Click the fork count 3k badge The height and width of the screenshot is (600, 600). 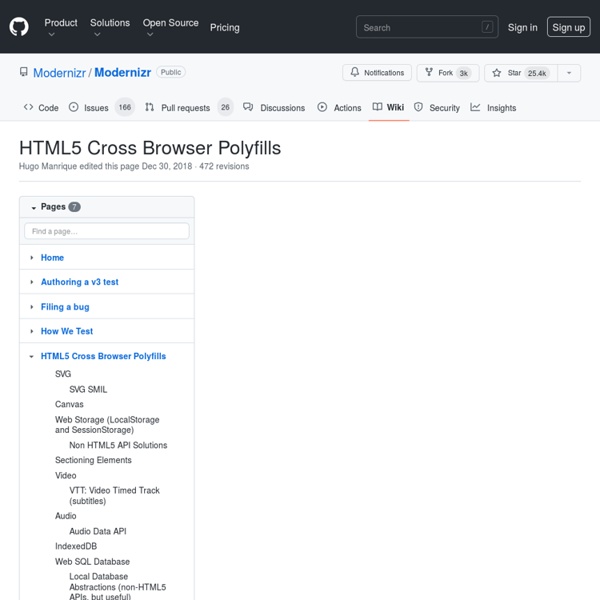(x=463, y=73)
